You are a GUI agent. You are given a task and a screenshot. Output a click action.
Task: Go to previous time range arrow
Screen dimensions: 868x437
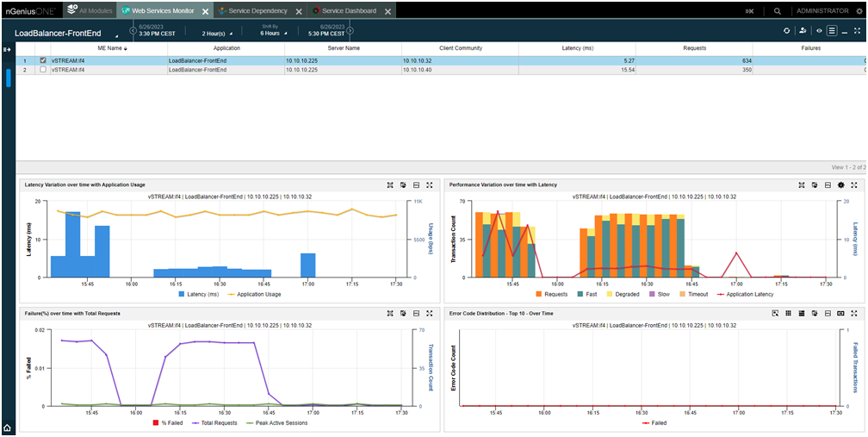(133, 30)
